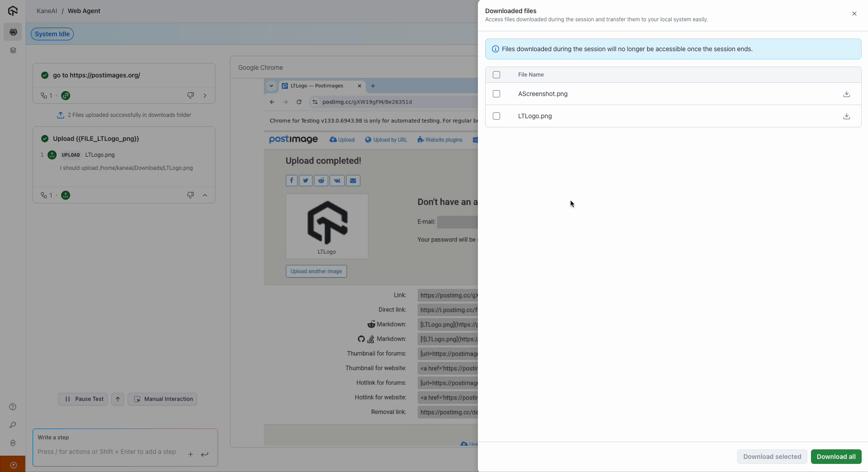This screenshot has width=868, height=472.
Task: Click the Download selected button
Action: click(772, 457)
